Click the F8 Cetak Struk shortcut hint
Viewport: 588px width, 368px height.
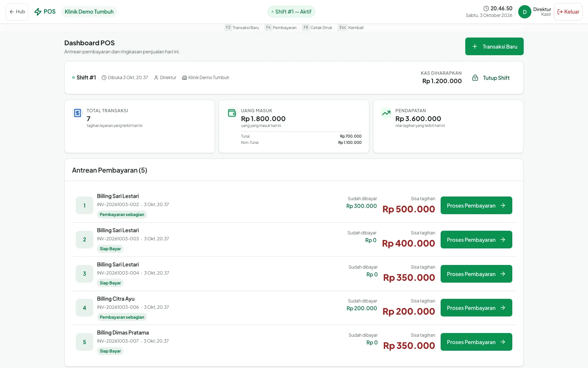(317, 28)
